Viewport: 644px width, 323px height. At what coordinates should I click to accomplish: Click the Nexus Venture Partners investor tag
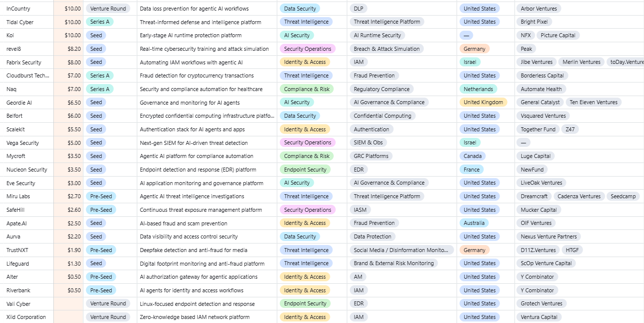(549, 236)
